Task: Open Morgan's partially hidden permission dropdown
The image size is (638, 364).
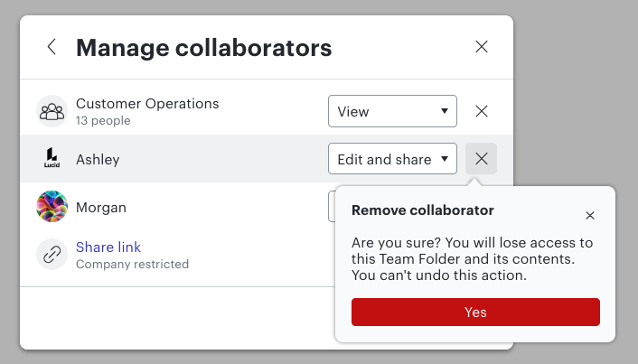Action: pyautogui.click(x=332, y=207)
